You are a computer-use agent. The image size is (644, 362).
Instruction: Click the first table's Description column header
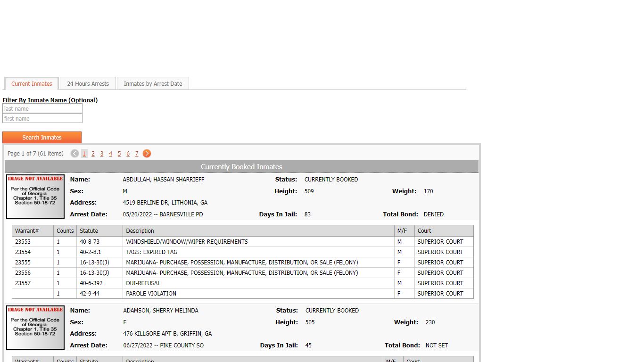click(258, 231)
